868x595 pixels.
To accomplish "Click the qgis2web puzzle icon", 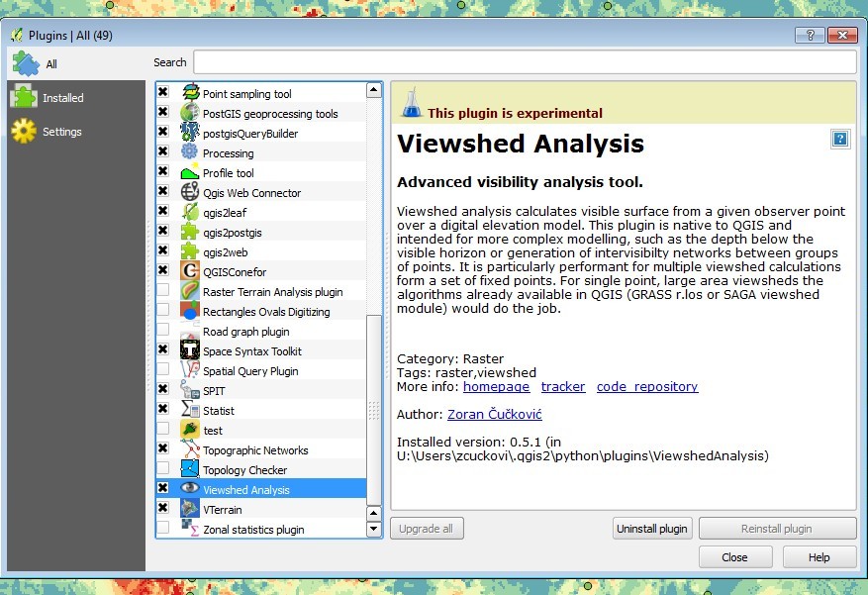I will (x=190, y=251).
